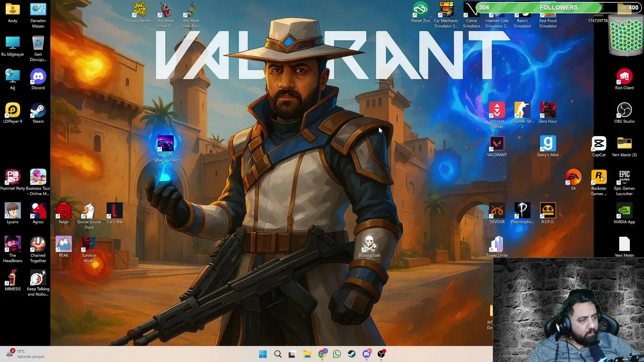This screenshot has width=644, height=362.
Task: Select the Yeni klasör (3) folder
Action: [624, 147]
